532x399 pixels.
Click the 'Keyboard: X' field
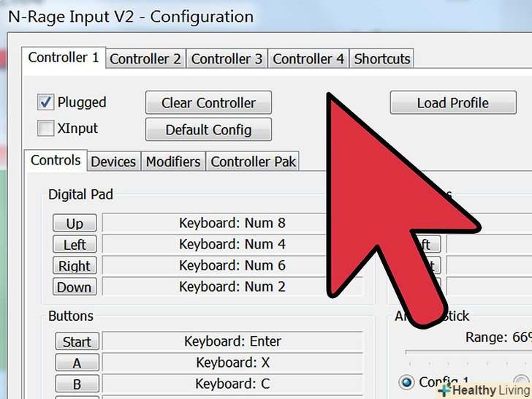232,362
